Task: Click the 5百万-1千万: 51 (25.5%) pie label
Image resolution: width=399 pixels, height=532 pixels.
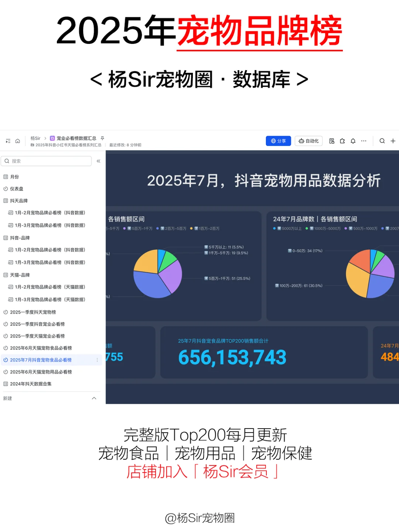Action: coord(227,279)
